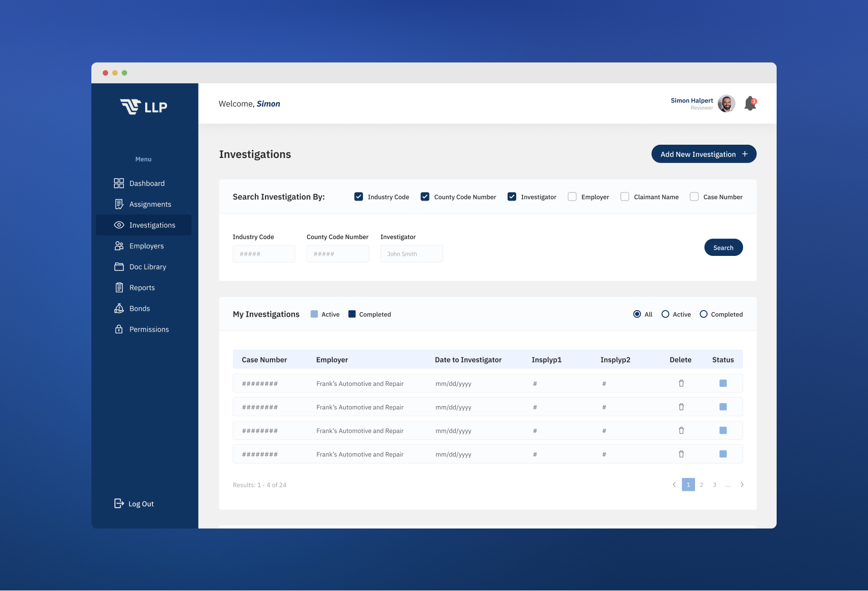Viewport: 868px width, 591px height.
Task: Uncheck the Industry Code checkbox
Action: [358, 196]
